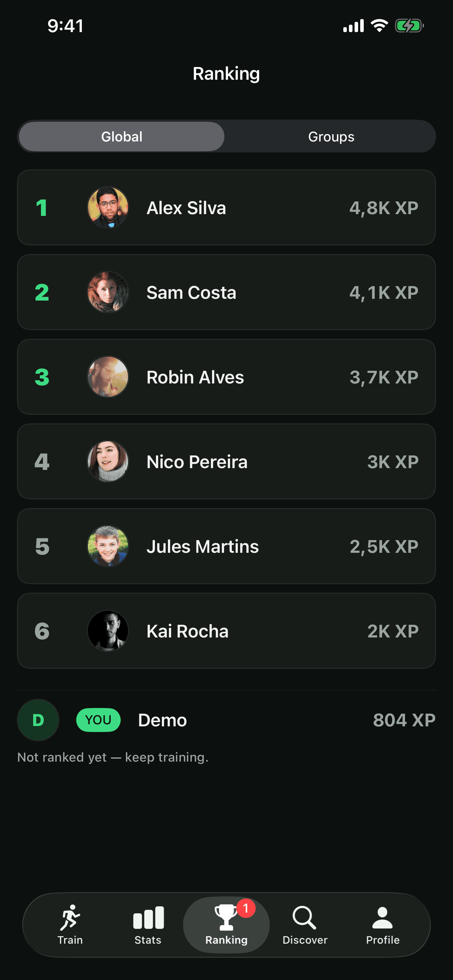Open Kai Rocha's ranking entry

pos(226,631)
